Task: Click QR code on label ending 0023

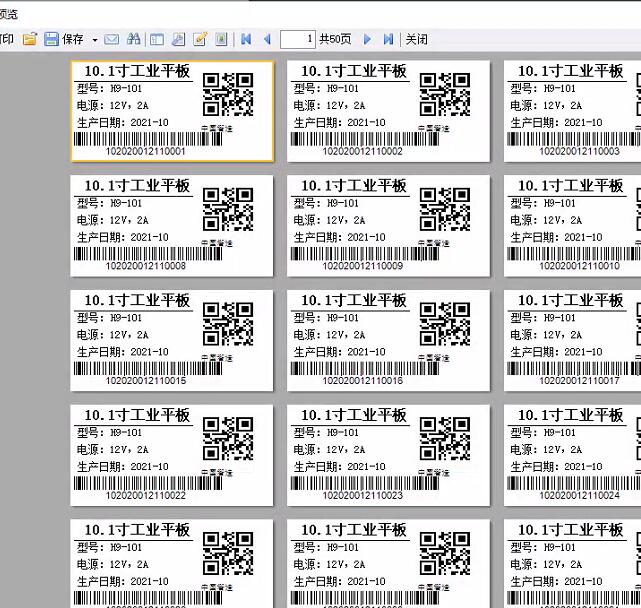Action: [445, 439]
